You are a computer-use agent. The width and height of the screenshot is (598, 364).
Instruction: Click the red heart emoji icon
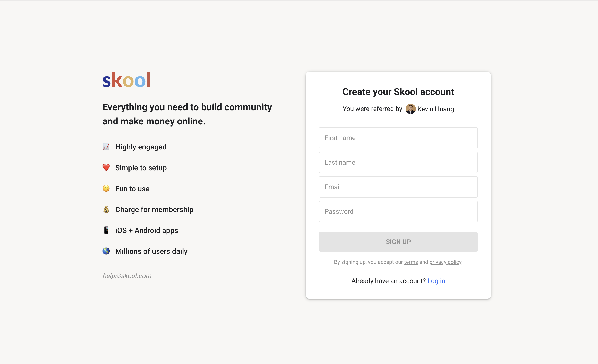pyautogui.click(x=106, y=168)
